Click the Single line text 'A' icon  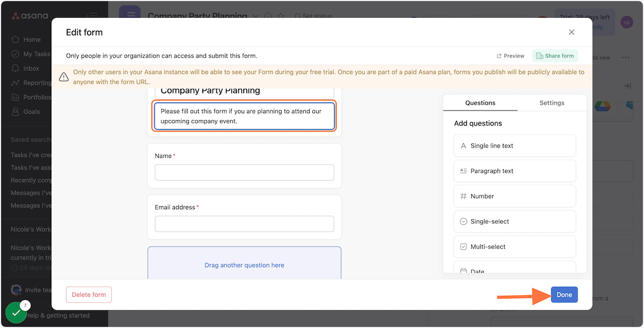[x=464, y=145]
